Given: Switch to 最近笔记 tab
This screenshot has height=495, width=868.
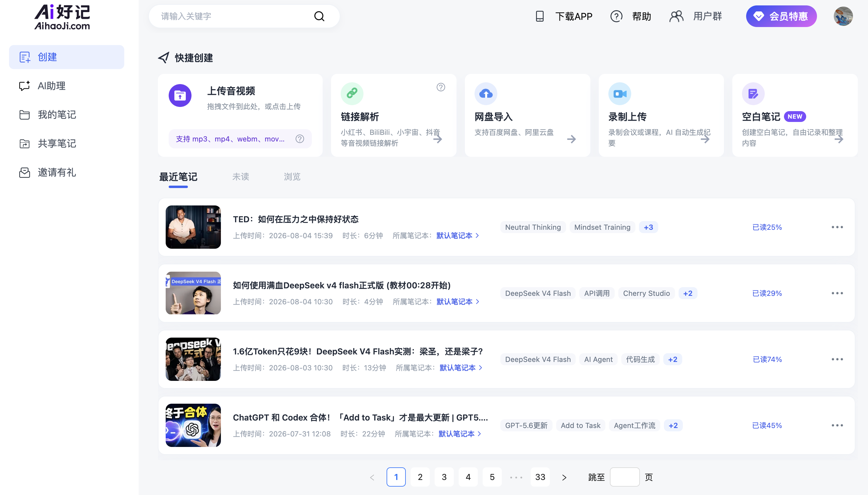Looking at the screenshot, I should [x=178, y=177].
